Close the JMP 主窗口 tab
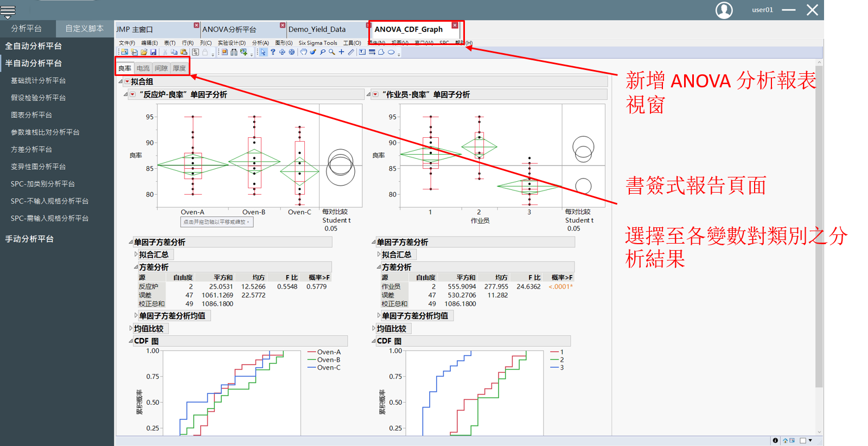 coord(196,26)
